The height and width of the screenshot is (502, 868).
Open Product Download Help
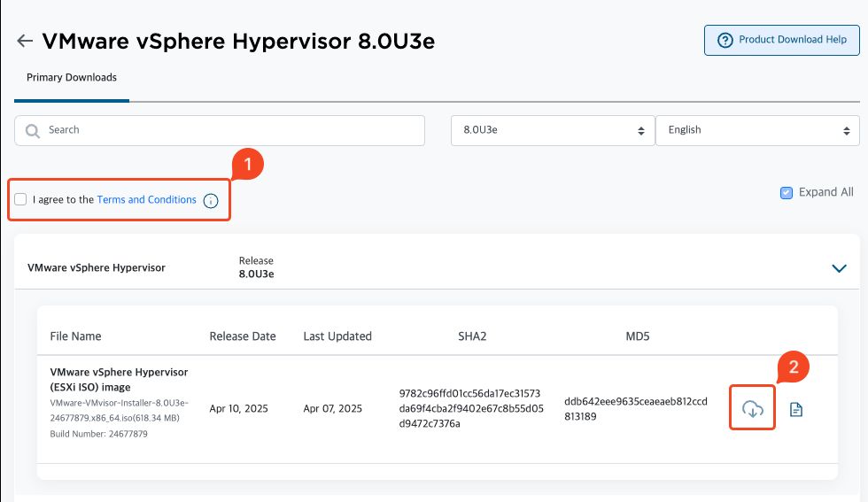(x=781, y=40)
